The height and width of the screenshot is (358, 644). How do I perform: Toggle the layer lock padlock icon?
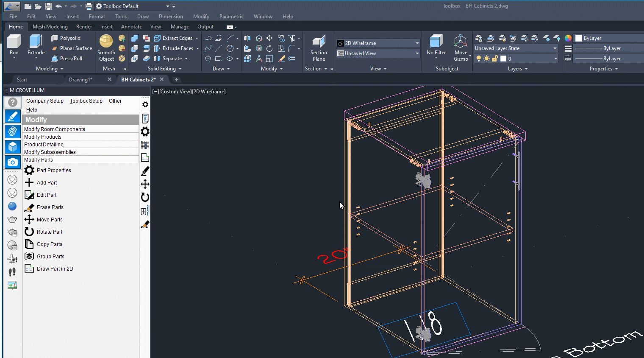pos(494,59)
